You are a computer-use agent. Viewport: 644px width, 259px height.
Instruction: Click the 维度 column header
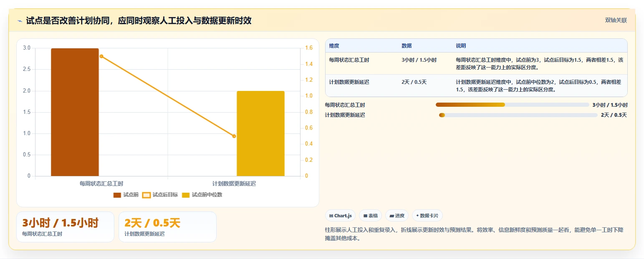(x=334, y=45)
